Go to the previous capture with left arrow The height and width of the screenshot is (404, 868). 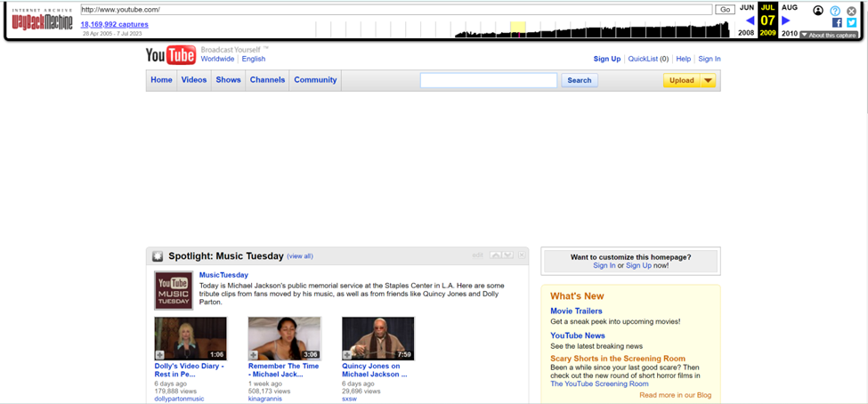click(x=750, y=20)
